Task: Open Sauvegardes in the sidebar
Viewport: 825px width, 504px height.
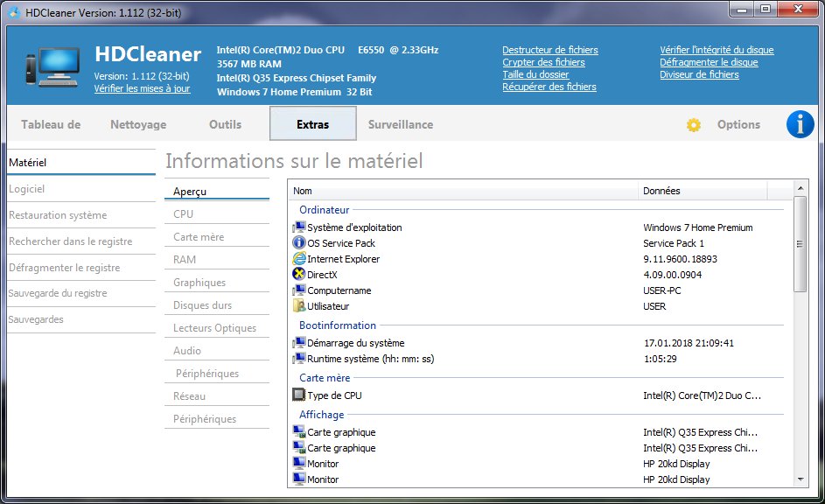Action: point(81,319)
